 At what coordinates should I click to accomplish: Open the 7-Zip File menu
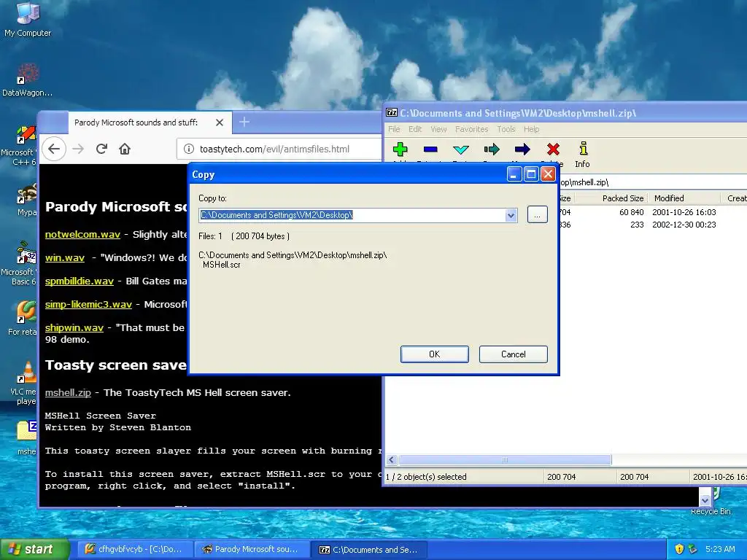(394, 129)
